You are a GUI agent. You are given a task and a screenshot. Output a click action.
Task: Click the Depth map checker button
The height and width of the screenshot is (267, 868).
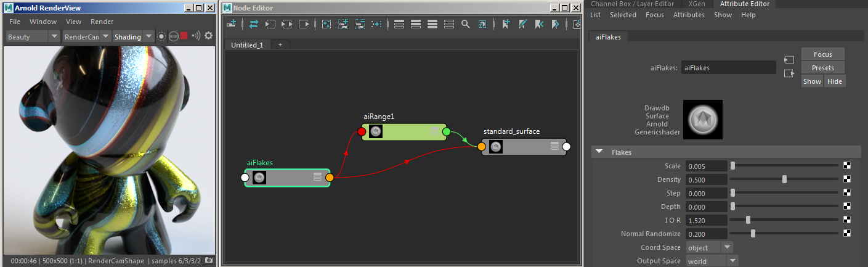pos(847,206)
